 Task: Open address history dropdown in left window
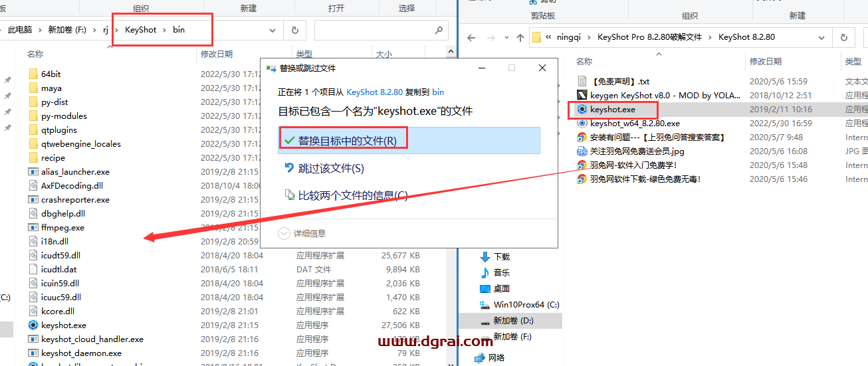273,30
